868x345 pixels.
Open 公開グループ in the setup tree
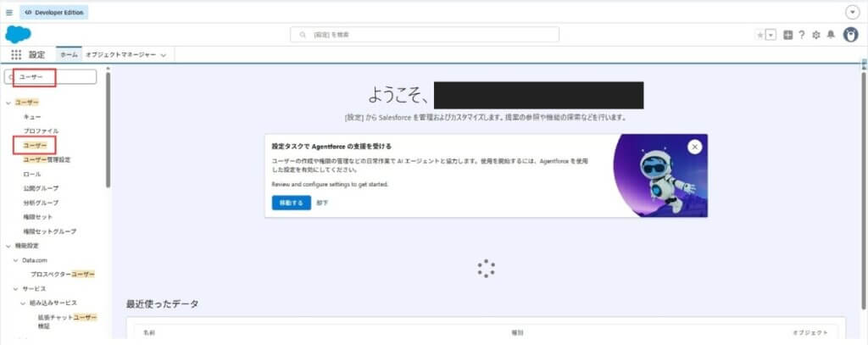coord(41,188)
